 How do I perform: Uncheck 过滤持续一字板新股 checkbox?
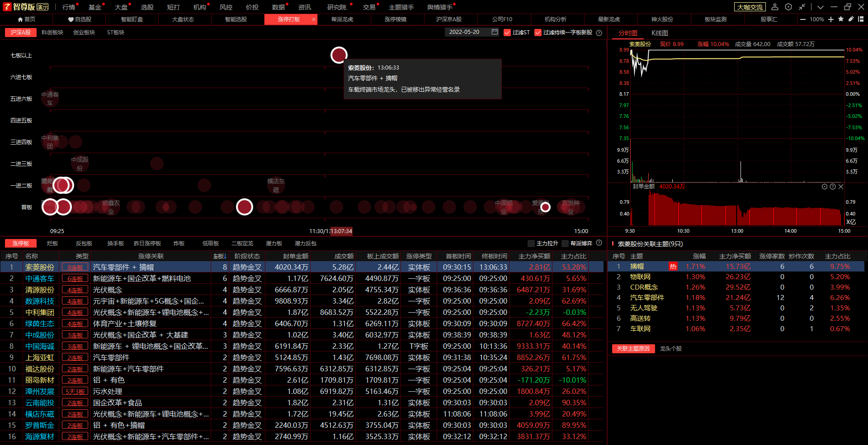click(538, 33)
